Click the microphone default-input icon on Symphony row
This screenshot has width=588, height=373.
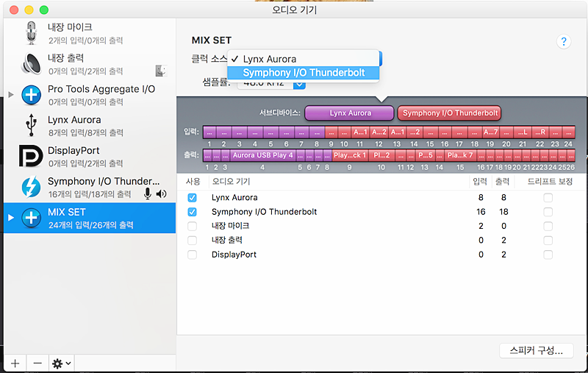pyautogui.click(x=148, y=193)
